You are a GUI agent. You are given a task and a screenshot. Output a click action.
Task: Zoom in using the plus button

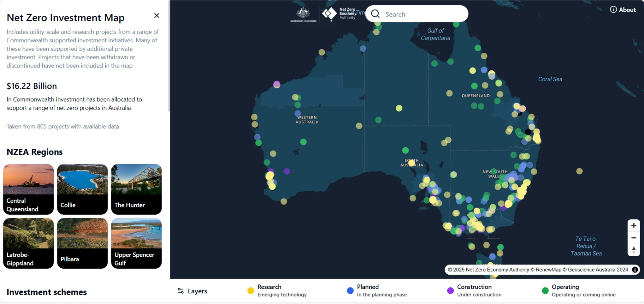click(634, 225)
